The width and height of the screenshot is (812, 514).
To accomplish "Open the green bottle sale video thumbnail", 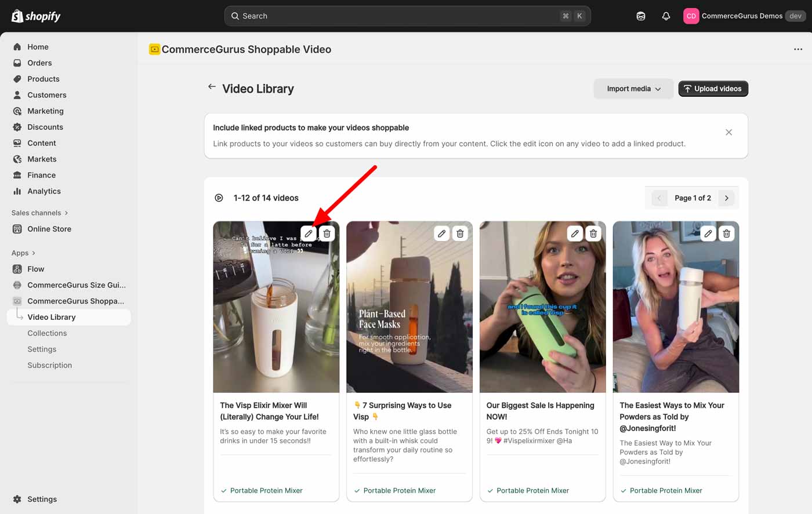I will coord(542,313).
